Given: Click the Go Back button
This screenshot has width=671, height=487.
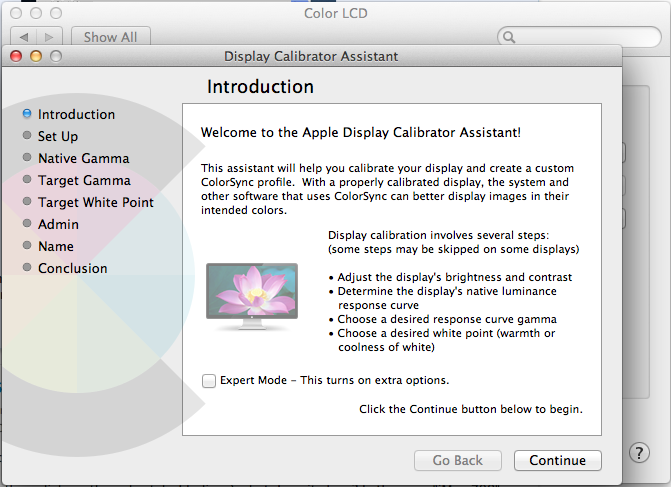Looking at the screenshot, I should pos(458,461).
